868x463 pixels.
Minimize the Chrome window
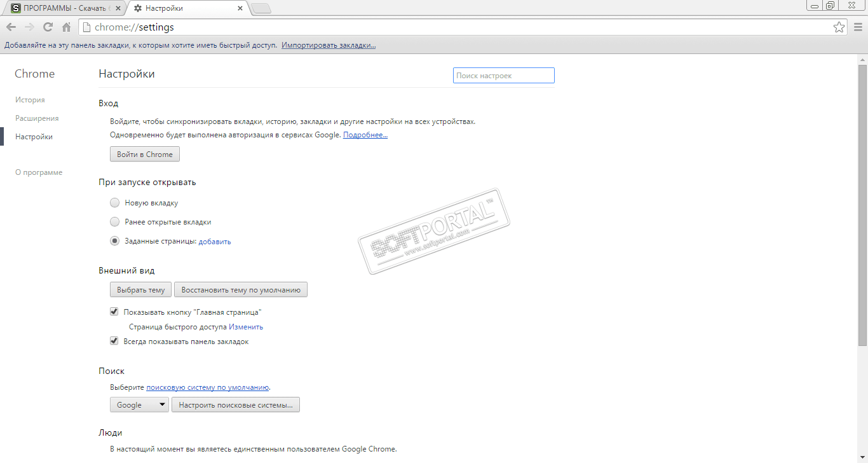815,6
